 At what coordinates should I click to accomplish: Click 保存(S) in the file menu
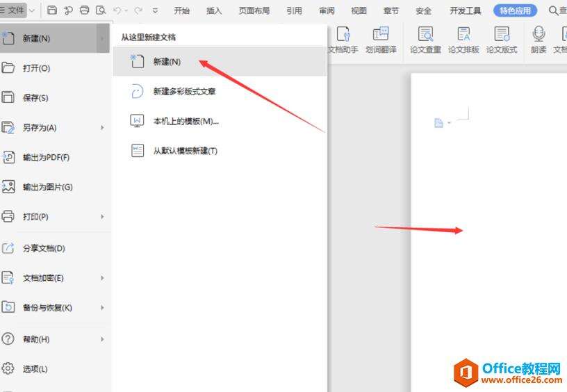click(55, 97)
